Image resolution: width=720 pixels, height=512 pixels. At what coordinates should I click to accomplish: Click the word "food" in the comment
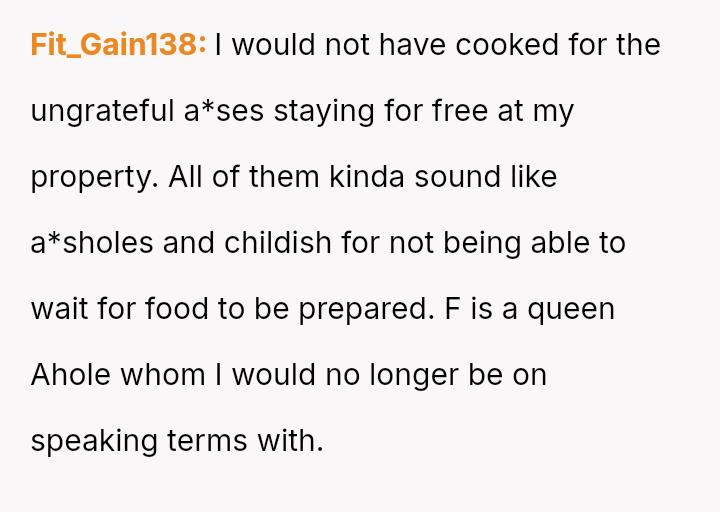tap(178, 309)
